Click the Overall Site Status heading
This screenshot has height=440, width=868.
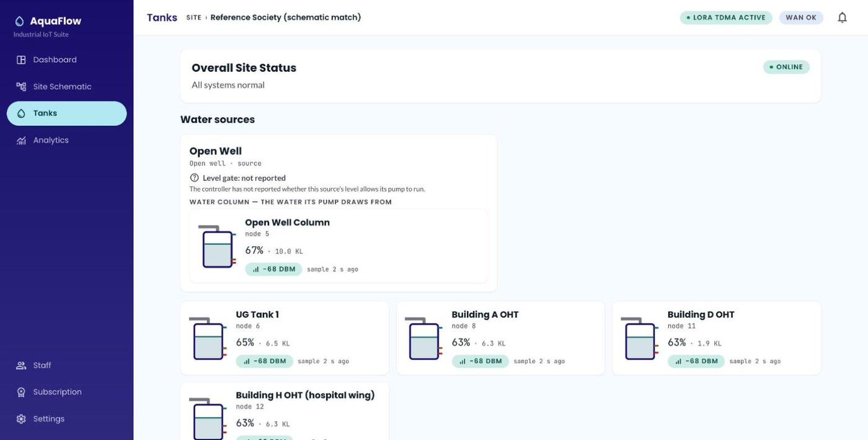coord(244,68)
